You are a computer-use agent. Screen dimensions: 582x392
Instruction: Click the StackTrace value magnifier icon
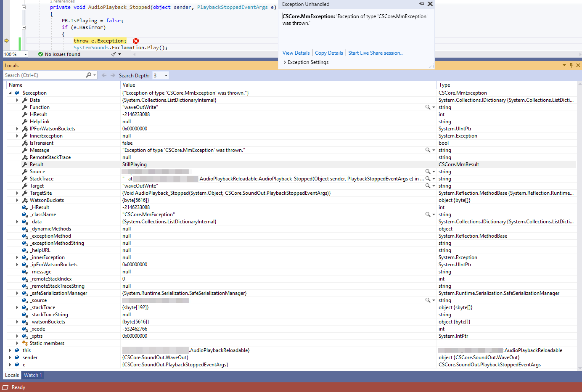427,178
